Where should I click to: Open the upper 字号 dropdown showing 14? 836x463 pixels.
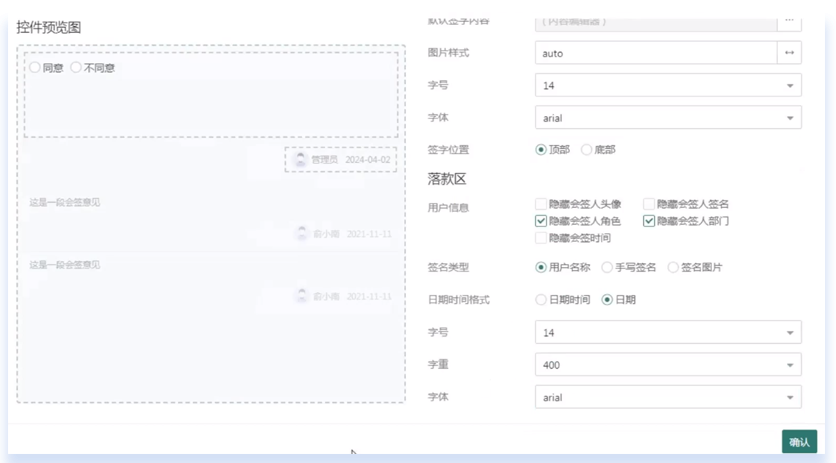668,85
